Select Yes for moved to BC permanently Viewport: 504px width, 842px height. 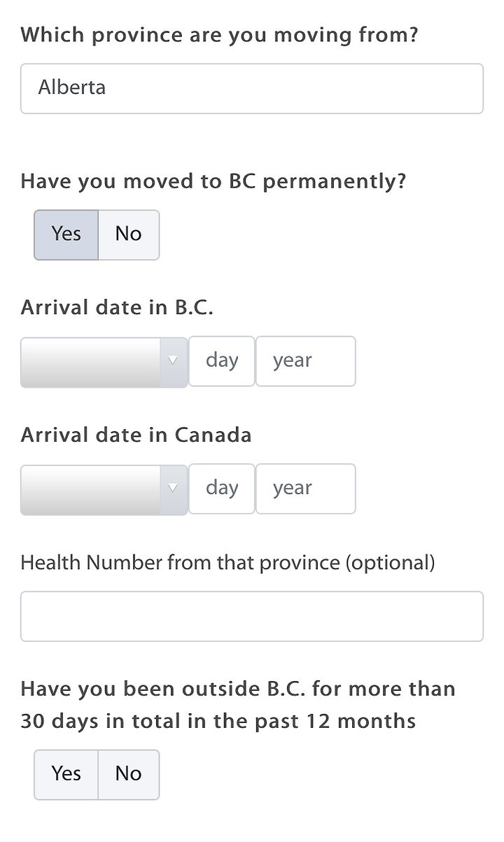[66, 234]
